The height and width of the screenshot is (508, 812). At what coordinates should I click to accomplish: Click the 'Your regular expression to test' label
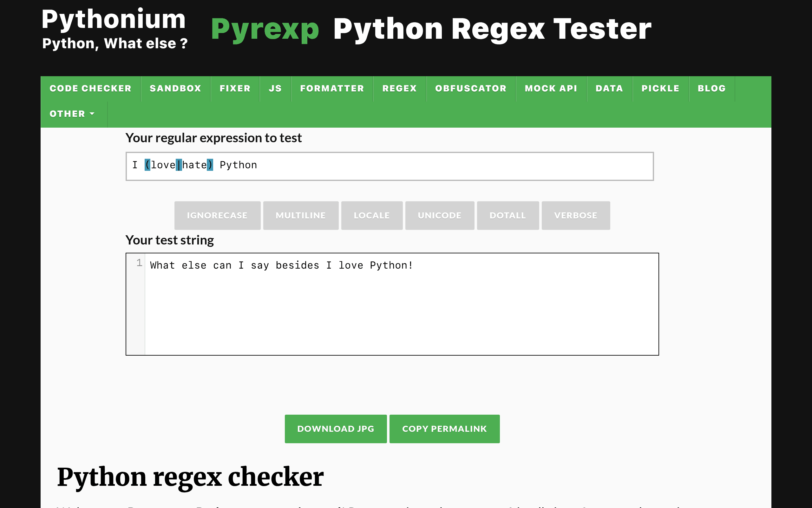pyautogui.click(x=213, y=138)
